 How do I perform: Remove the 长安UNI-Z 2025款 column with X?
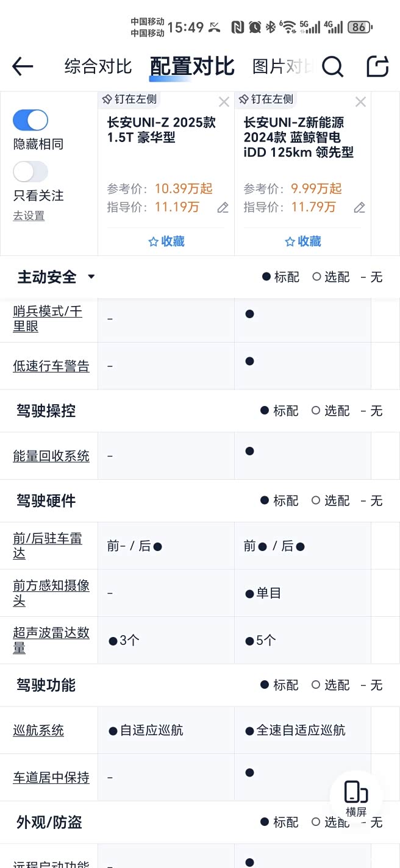pyautogui.click(x=224, y=102)
